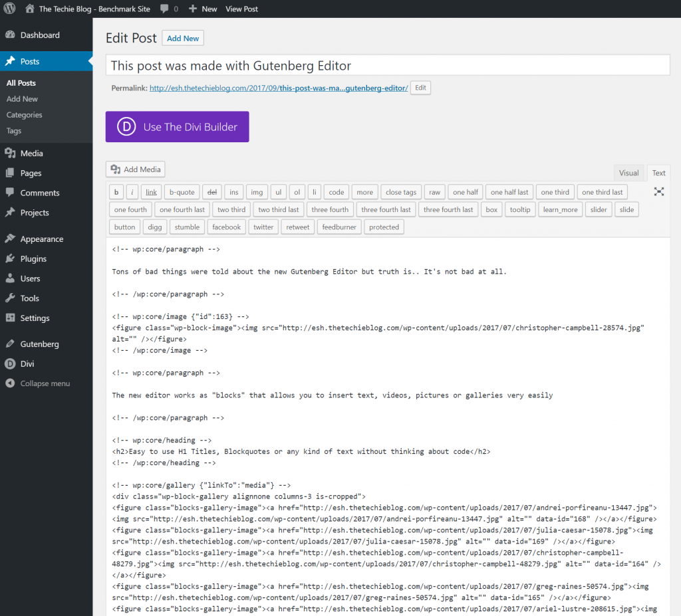Click the permalink Edit button
Screen dimensions: 681x616
(420, 88)
